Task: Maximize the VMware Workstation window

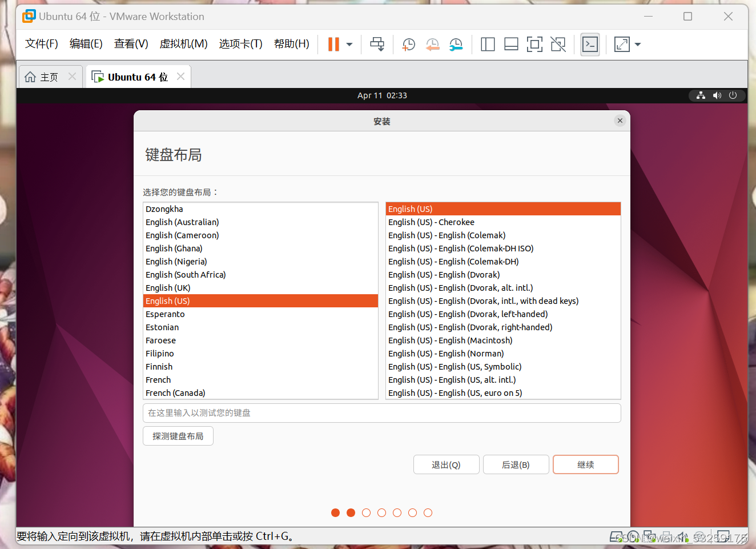Action: tap(687, 17)
